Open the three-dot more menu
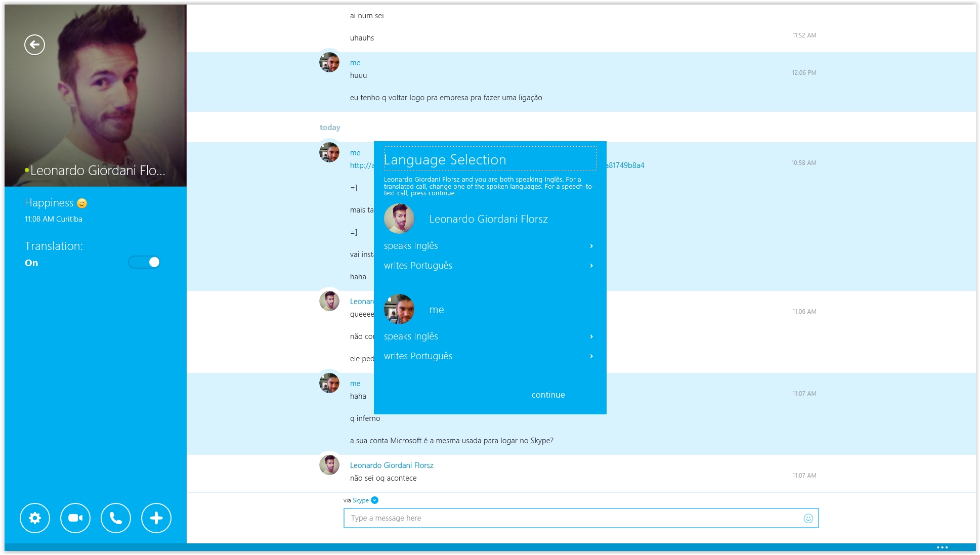 pos(942,547)
